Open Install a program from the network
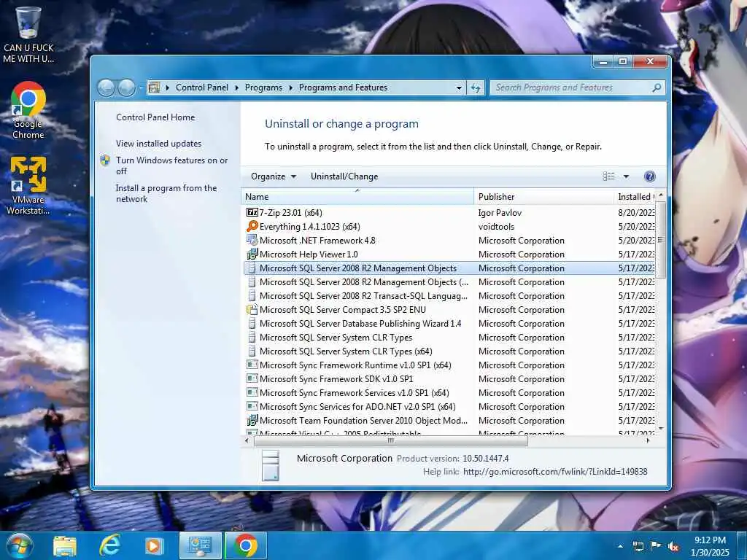Screen dimensions: 747x560 pos(166,193)
